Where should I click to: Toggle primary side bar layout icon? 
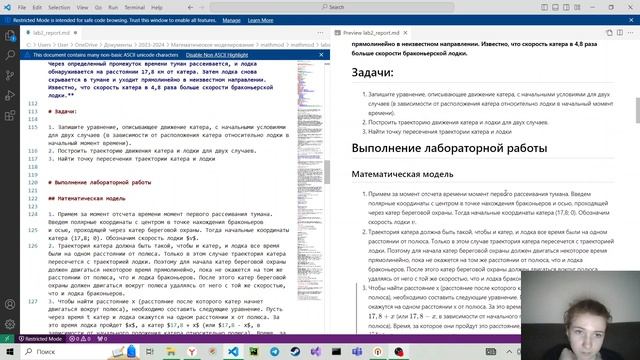click(x=544, y=7)
